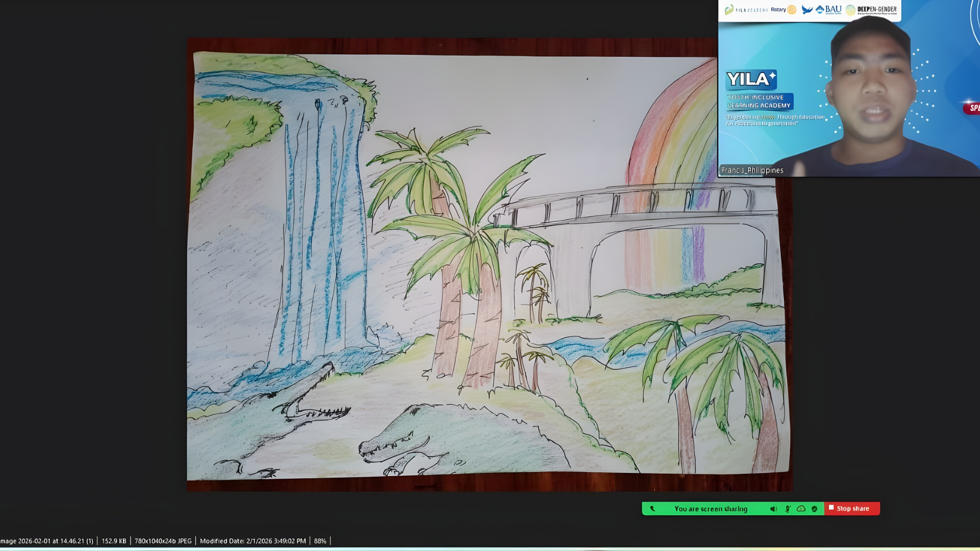Click the image file name in status bar
The image size is (980, 551).
click(x=47, y=541)
